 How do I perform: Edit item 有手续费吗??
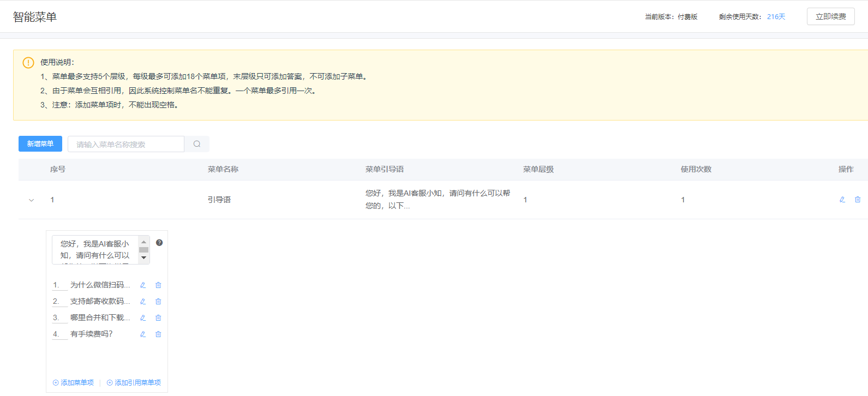pyautogui.click(x=143, y=334)
